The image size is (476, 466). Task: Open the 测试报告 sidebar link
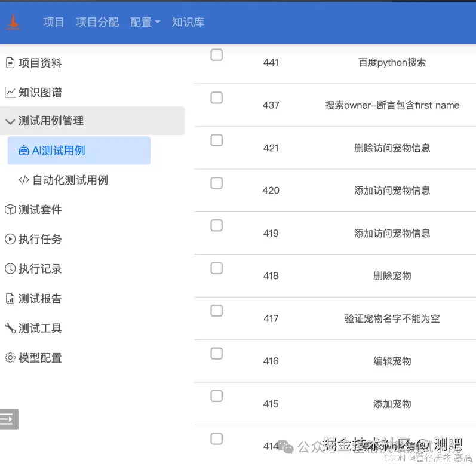40,299
